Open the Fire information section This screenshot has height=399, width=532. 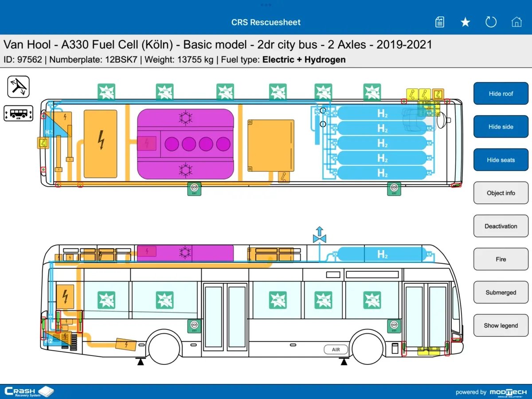(x=501, y=259)
